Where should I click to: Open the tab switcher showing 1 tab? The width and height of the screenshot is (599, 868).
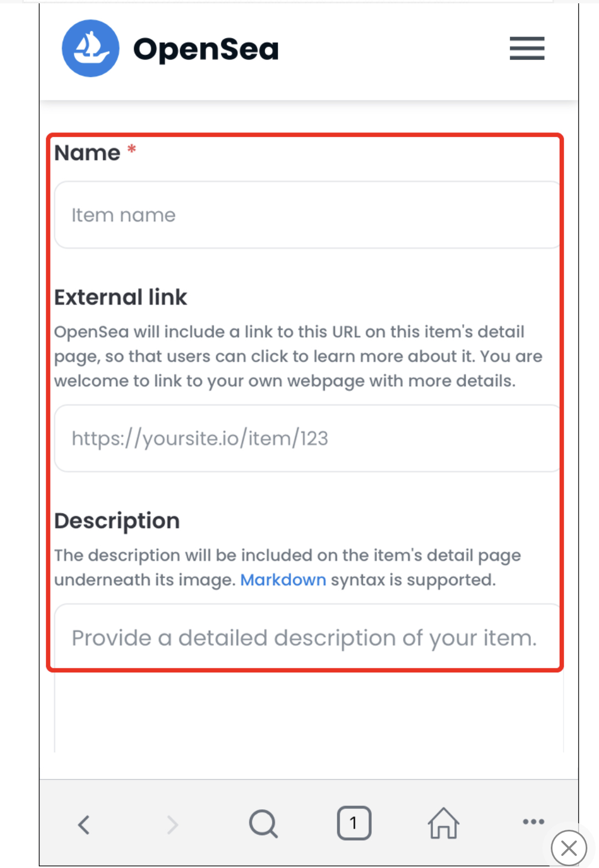pyautogui.click(x=354, y=823)
